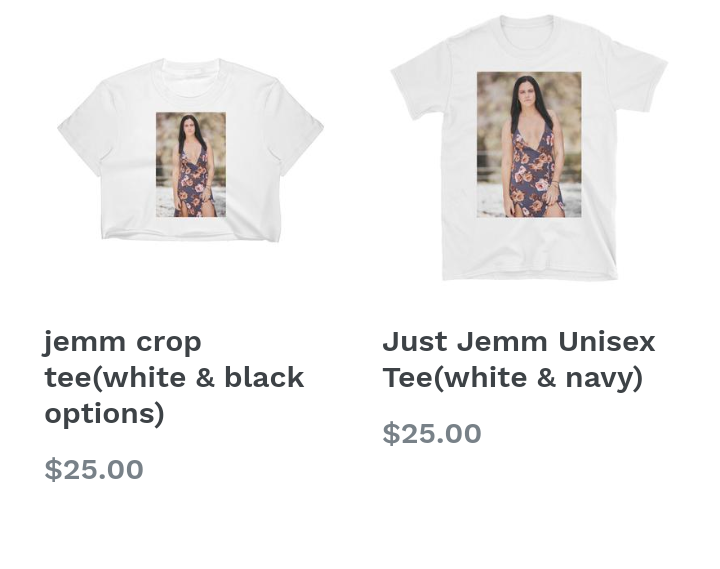The image size is (720, 569).
Task: Select the $25.00 price under Unisex Tee
Action: [x=432, y=433]
